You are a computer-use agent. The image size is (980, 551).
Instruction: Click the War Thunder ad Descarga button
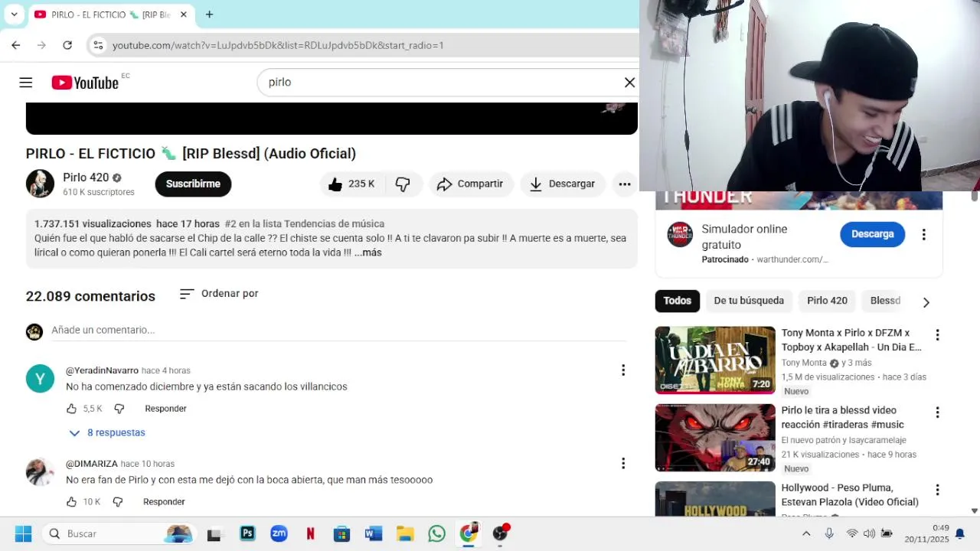(872, 234)
